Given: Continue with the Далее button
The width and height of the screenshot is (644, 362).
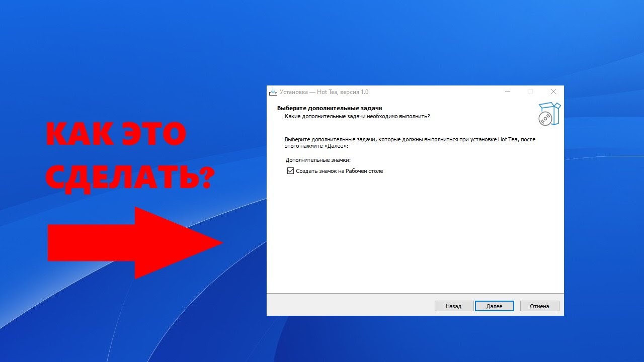Looking at the screenshot, I should tap(495, 306).
